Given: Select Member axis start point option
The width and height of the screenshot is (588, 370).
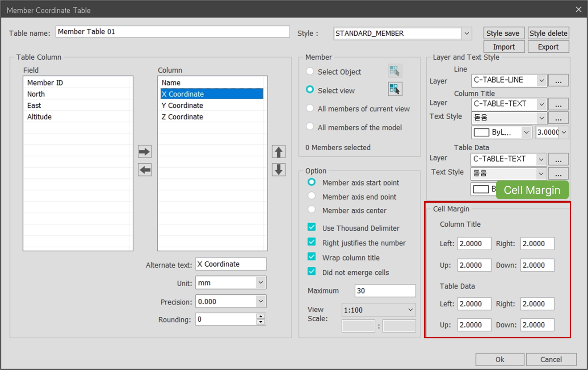Looking at the screenshot, I should (311, 182).
